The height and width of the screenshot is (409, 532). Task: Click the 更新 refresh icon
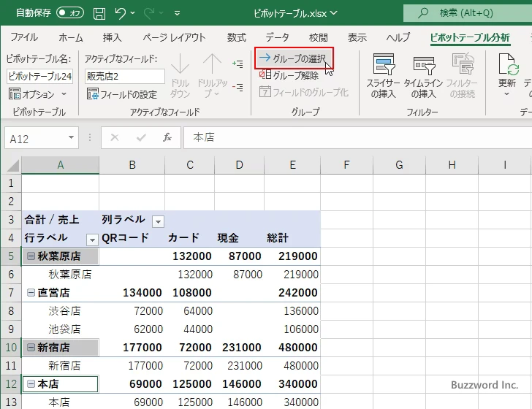(x=507, y=64)
